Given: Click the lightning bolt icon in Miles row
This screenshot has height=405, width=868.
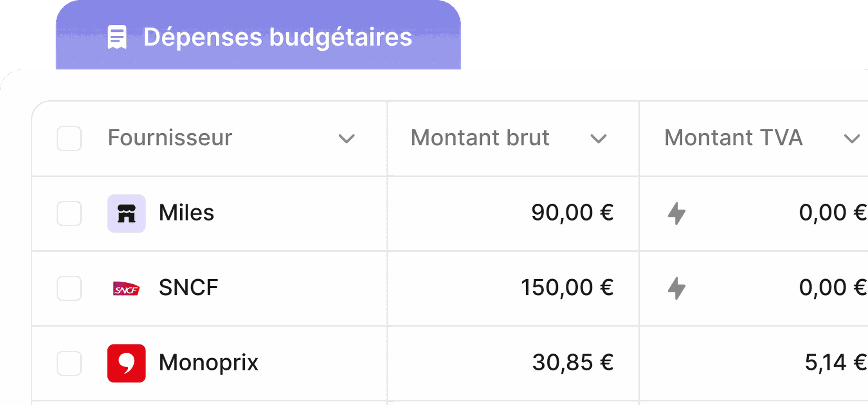Looking at the screenshot, I should 677,213.
